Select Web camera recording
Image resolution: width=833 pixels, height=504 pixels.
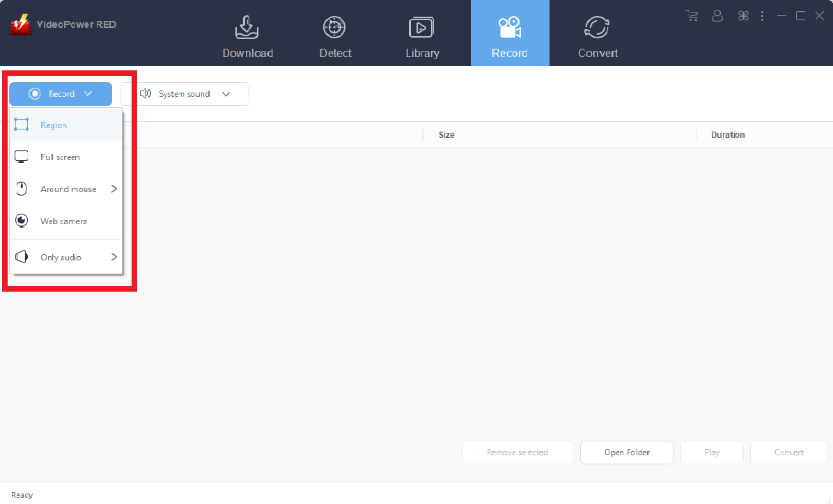(63, 221)
